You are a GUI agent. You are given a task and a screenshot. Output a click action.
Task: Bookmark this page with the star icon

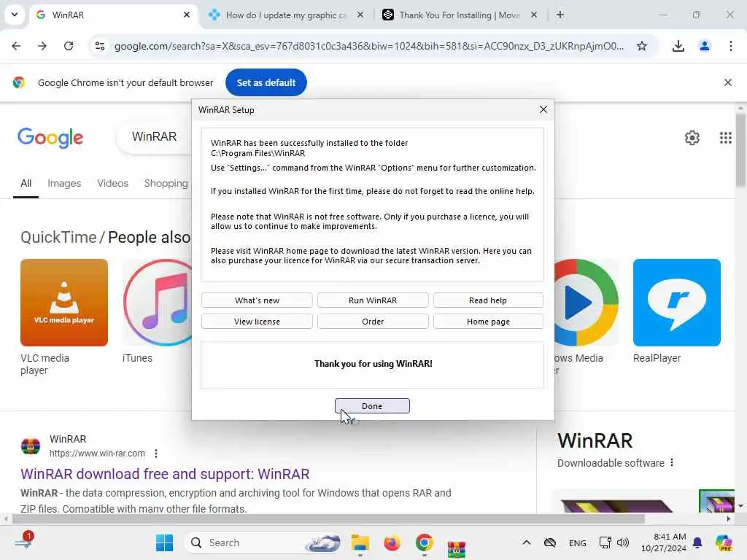(642, 46)
